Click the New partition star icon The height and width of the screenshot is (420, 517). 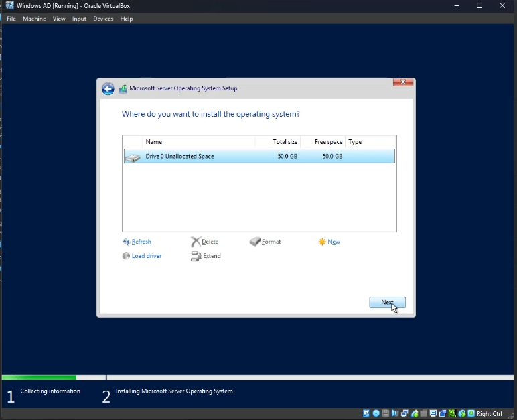(322, 242)
